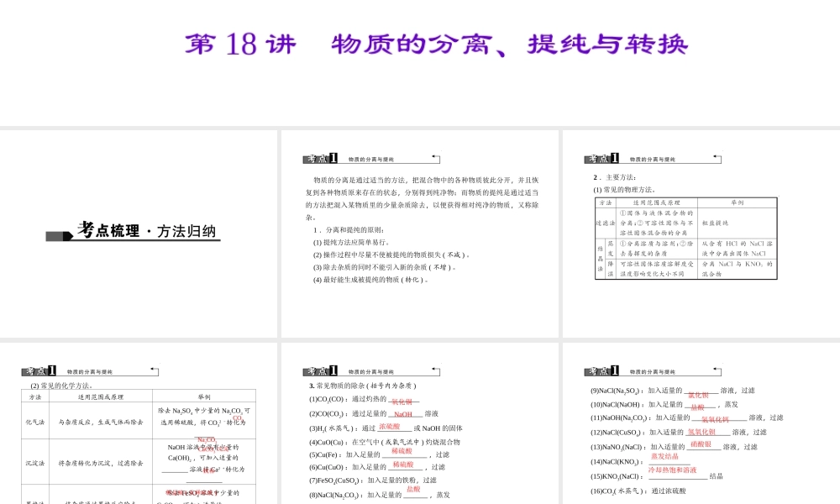Click the heading '2. 主要方法:'

pyautogui.click(x=615, y=177)
